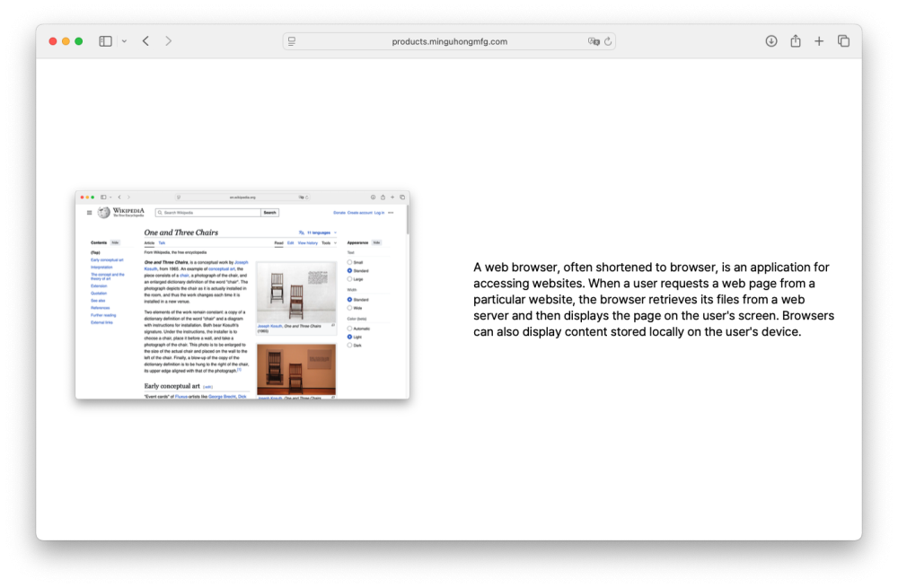Open the hamburger menu beside the Wikipedia logo
898x588 pixels.
coord(89,213)
